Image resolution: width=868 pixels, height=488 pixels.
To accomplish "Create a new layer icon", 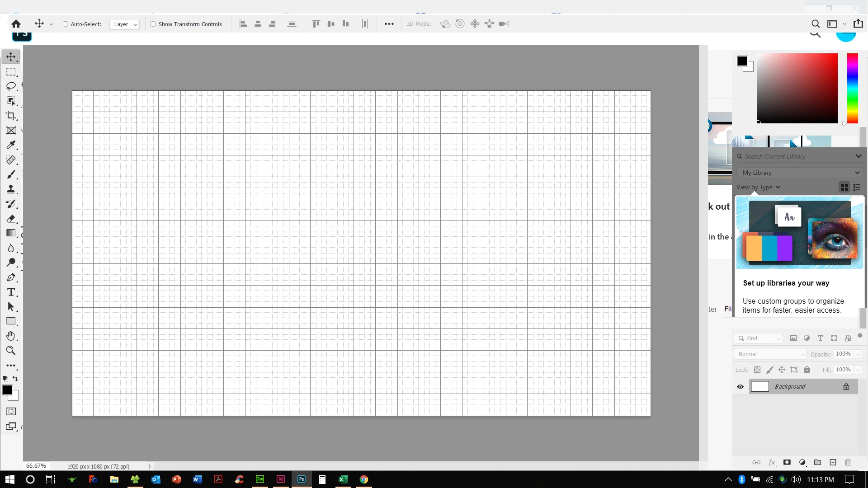I will click(x=833, y=462).
